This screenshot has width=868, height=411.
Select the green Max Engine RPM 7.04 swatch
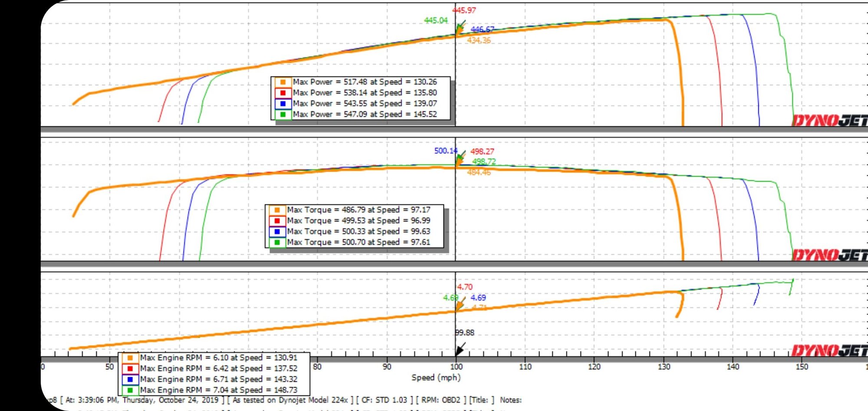130,390
